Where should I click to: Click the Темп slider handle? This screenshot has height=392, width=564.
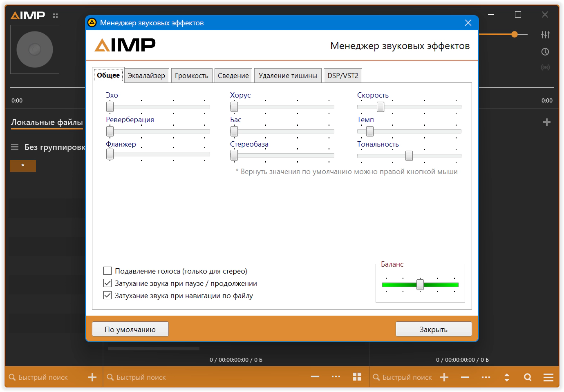[x=370, y=131]
